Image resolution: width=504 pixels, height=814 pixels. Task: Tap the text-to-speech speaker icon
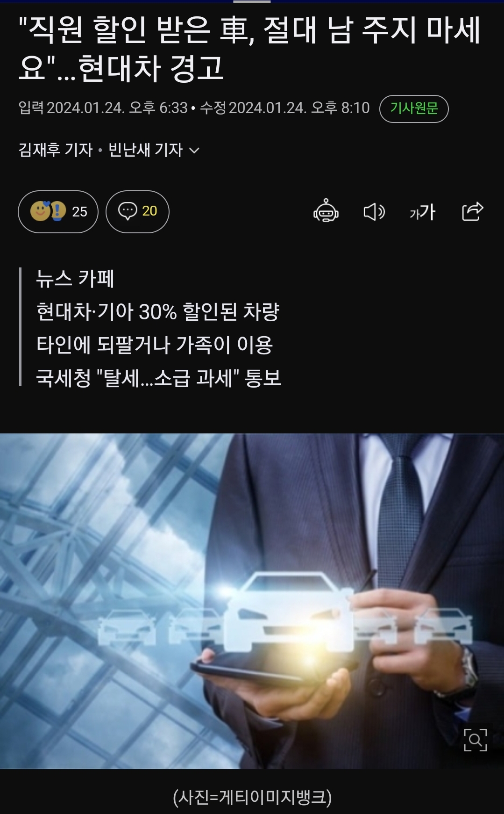pyautogui.click(x=374, y=212)
